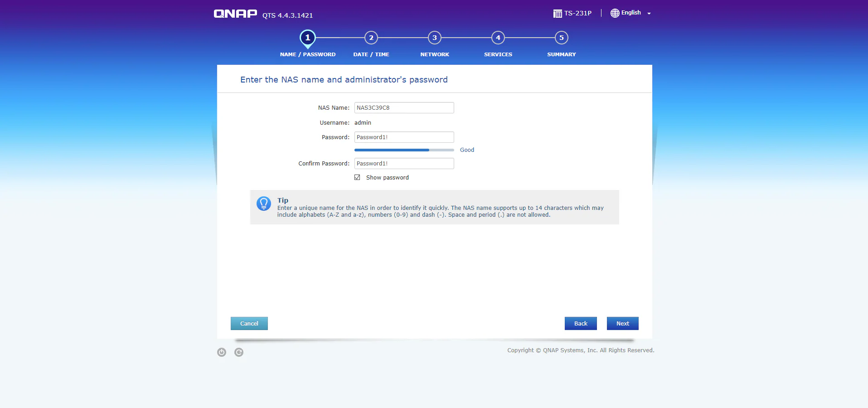Image resolution: width=868 pixels, height=408 pixels.
Task: Click the power shutdown icon
Action: tap(222, 352)
